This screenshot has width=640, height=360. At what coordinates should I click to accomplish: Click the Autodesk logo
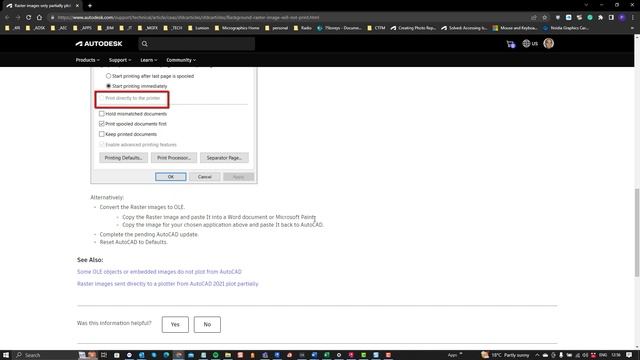99,44
